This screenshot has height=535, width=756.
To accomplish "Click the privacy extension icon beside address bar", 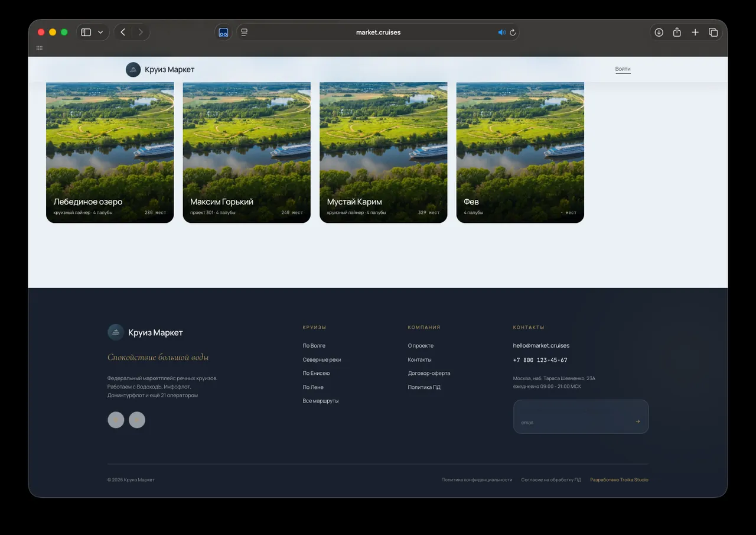I will 223,33.
